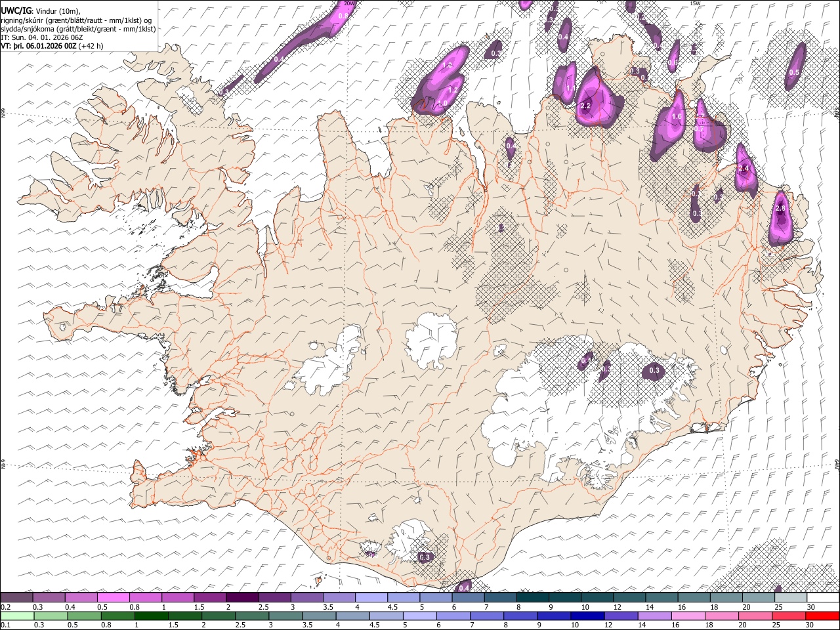Select upper legend swatch between 12 and 14
This screenshot has width=840, height=630.
629,597
